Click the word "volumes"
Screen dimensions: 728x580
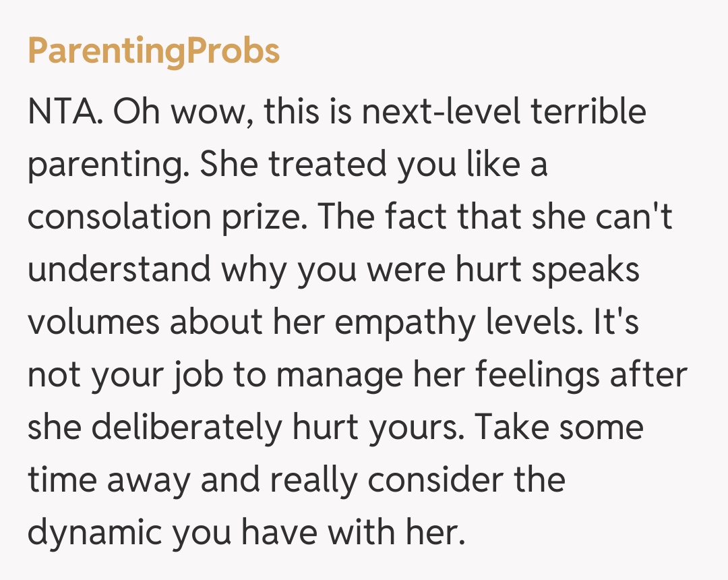coord(92,323)
